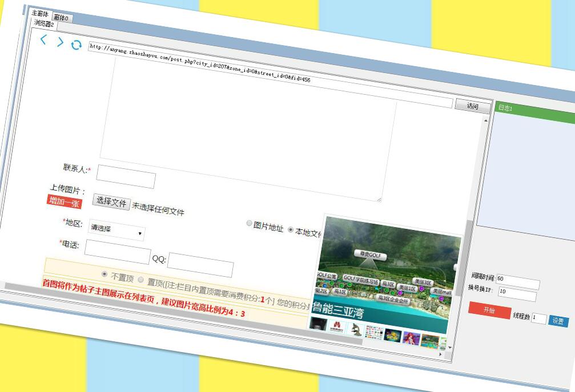Screen dimensions: 575x392
Task: Click the blue 设置 button
Action: tap(558, 321)
